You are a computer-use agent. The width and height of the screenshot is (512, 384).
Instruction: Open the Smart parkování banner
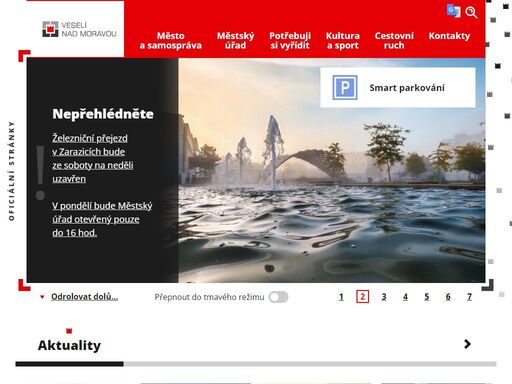point(398,88)
